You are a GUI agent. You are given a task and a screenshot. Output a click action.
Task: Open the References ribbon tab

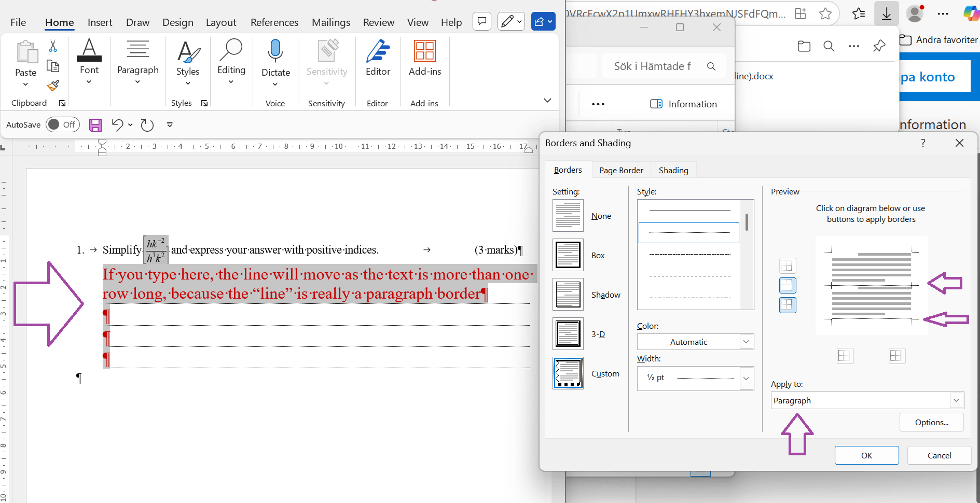(274, 22)
